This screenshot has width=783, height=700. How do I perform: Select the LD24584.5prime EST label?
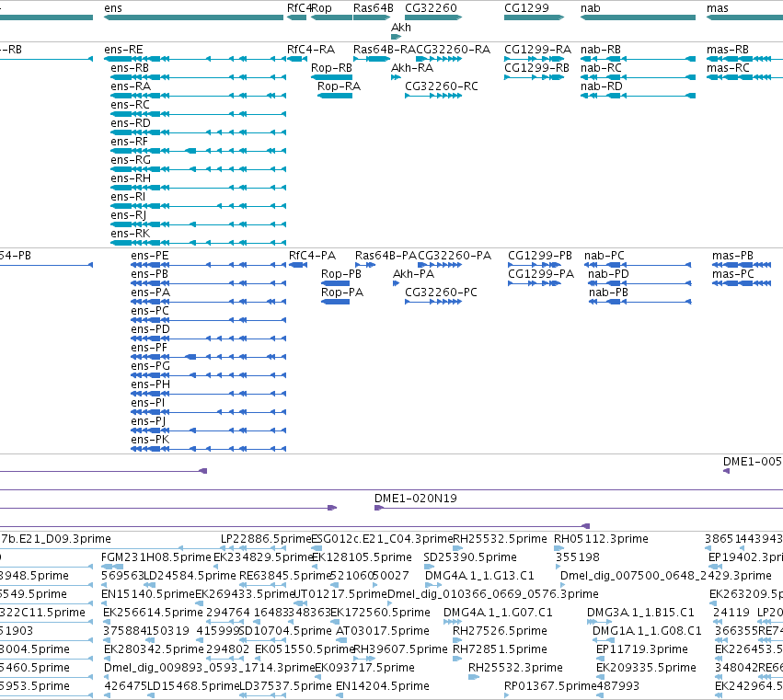tap(190, 576)
